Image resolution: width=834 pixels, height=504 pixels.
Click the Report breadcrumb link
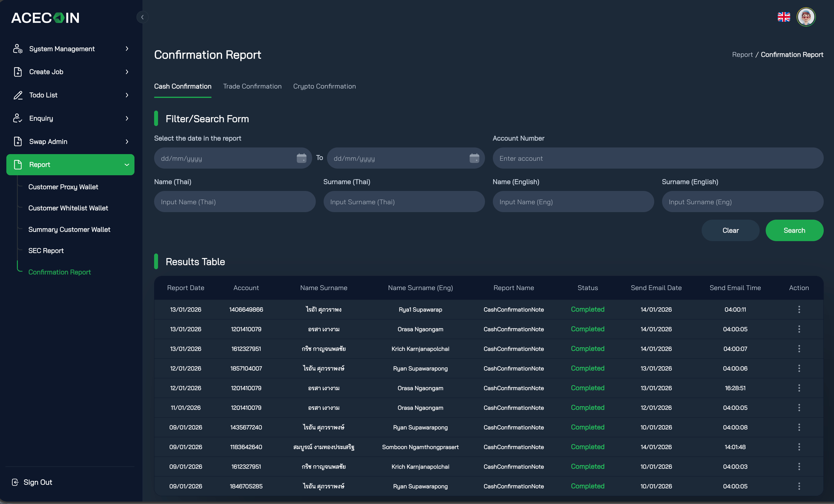point(742,54)
